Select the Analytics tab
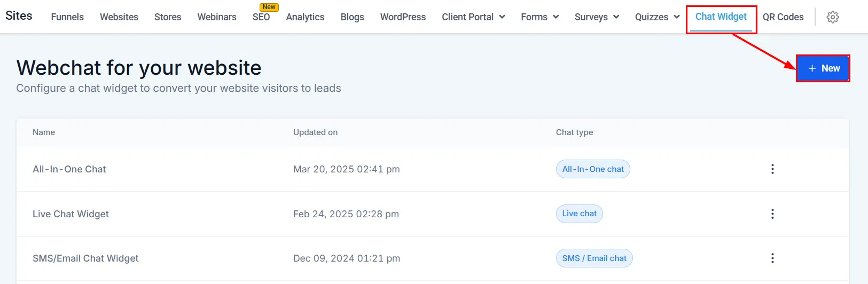The image size is (868, 284). pyautogui.click(x=305, y=17)
